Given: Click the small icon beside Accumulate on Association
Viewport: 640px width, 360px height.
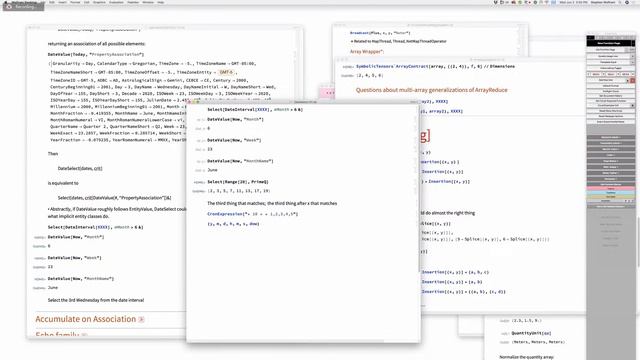Looking at the screenshot, I should (x=141, y=320).
